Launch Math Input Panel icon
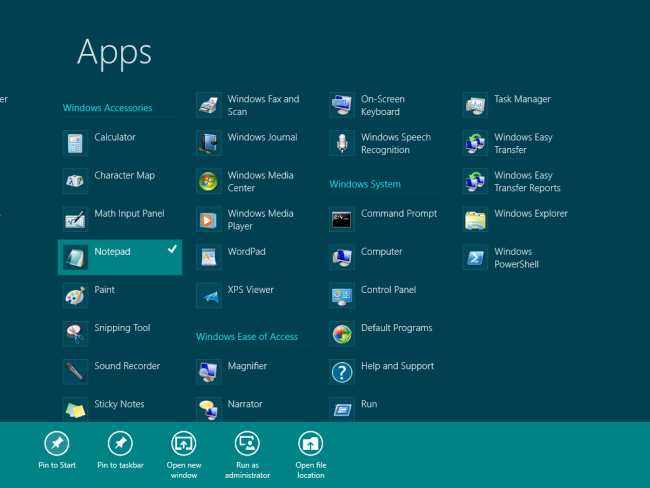Viewport: 650px width, 488px height. pyautogui.click(x=75, y=219)
